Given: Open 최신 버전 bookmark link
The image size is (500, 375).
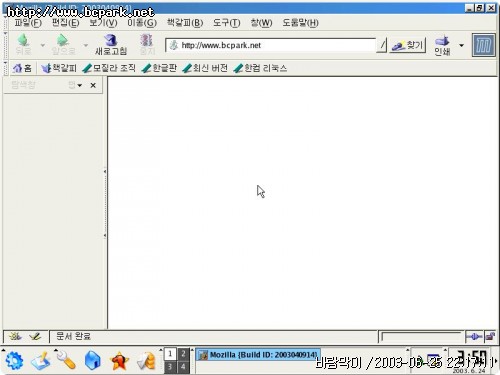Looking at the screenshot, I should (x=205, y=68).
